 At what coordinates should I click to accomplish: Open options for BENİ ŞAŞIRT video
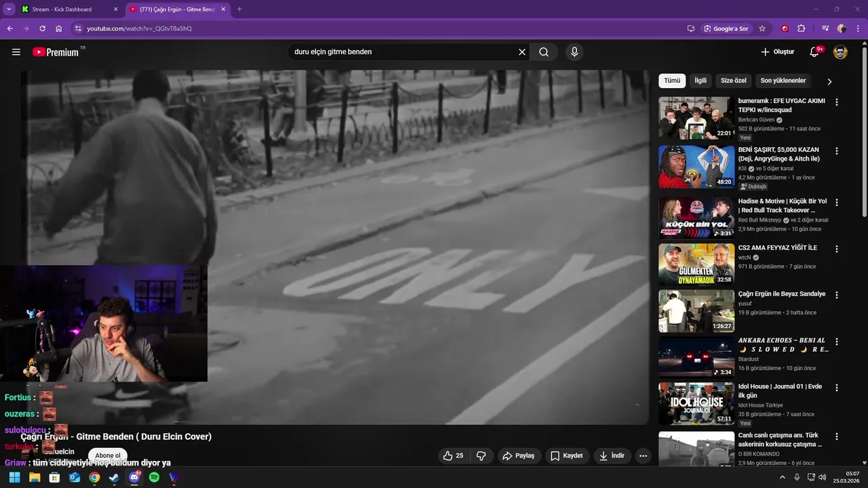(x=837, y=151)
